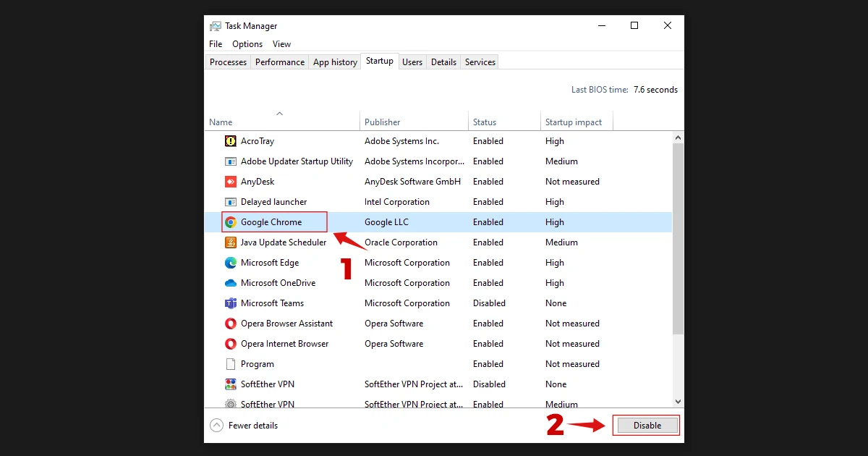Select the Google Chrome entry name
868x456 pixels.
tap(271, 222)
